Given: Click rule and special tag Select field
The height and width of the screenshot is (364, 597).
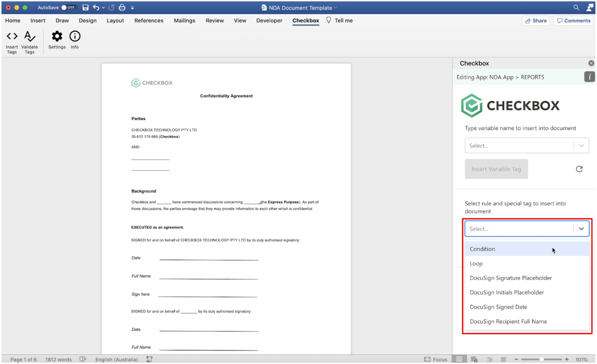Looking at the screenshot, I should point(527,229).
